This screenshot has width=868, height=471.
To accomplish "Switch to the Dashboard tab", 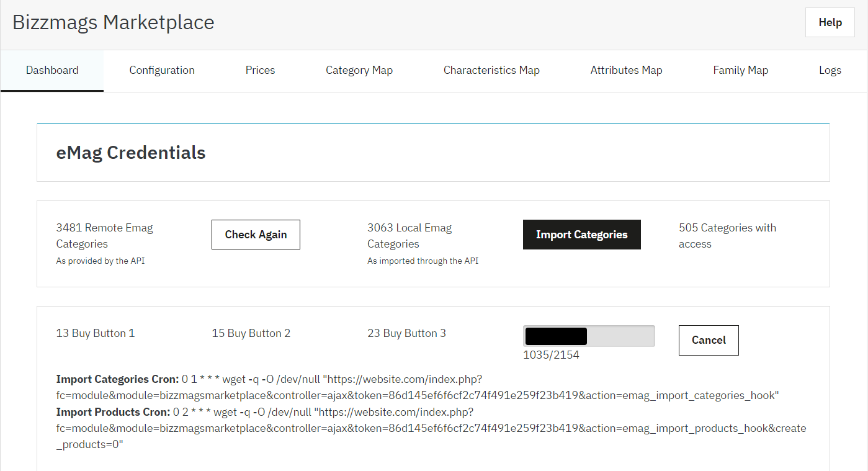I will tap(52, 70).
